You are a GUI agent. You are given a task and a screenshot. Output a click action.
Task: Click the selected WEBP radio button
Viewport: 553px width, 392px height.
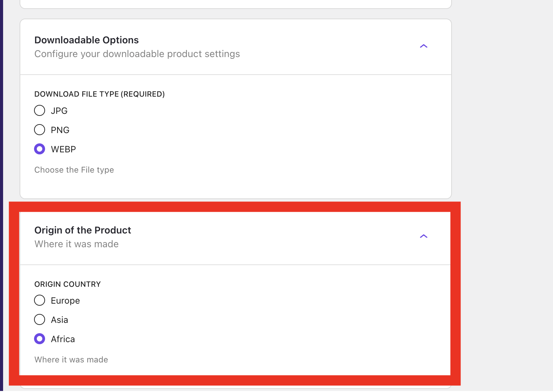[40, 149]
